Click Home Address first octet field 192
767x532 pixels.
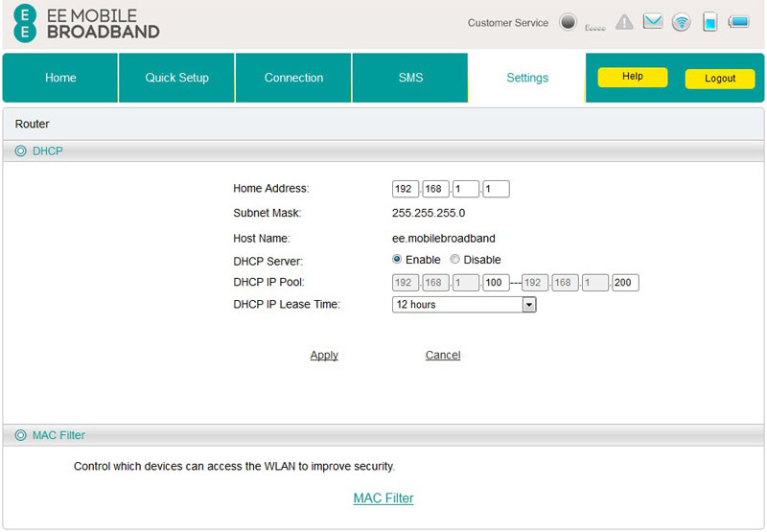[x=406, y=189]
